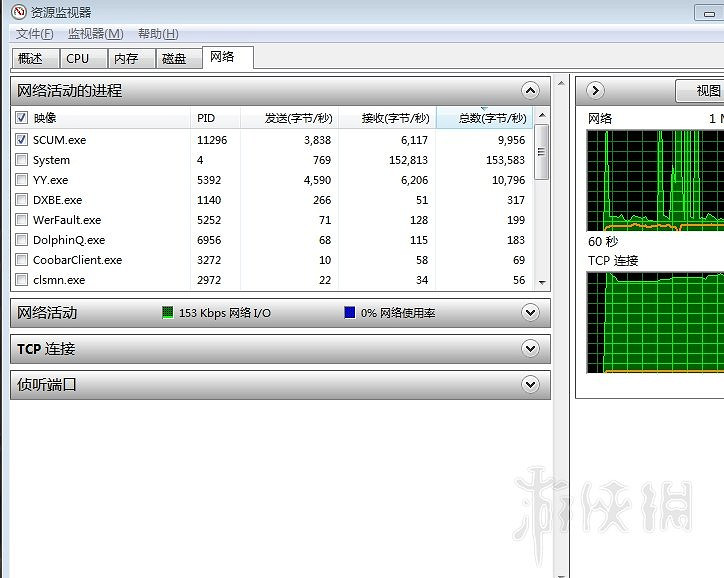
Task: Expand the TCP 连接 section
Action: point(530,349)
